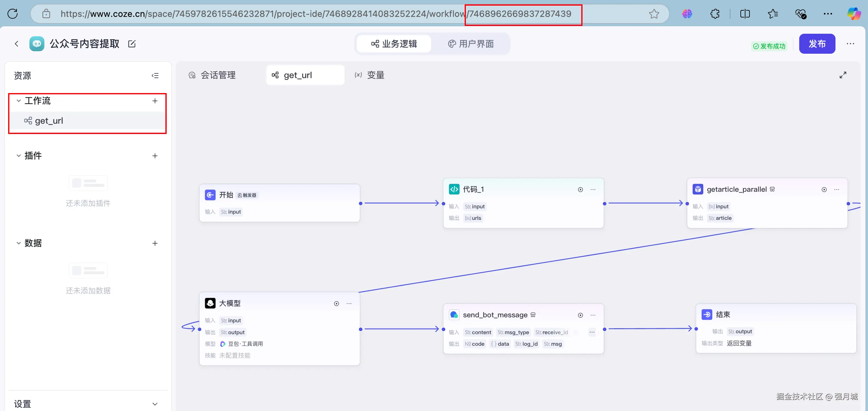Collapse the 数据 section

tap(18, 243)
